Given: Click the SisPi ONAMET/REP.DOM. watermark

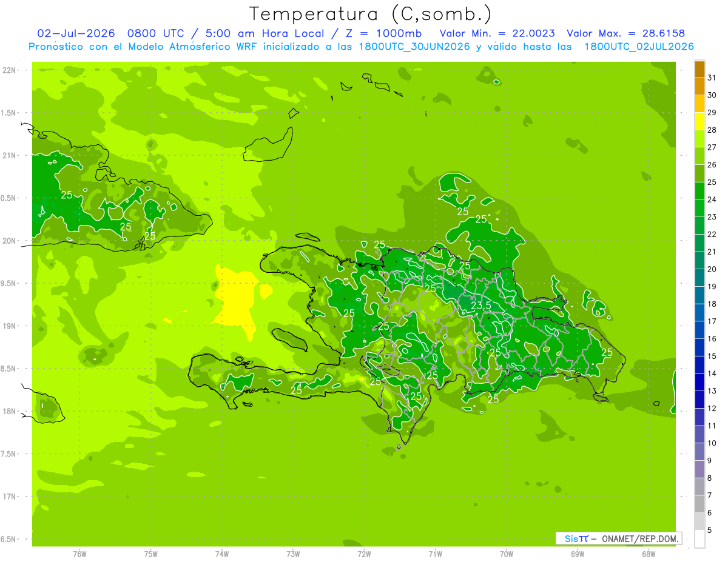Looking at the screenshot, I should 618,538.
